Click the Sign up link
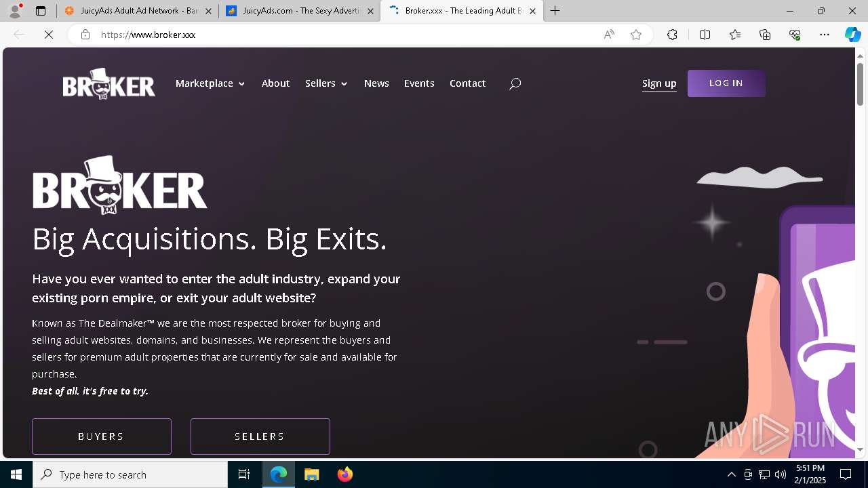The image size is (868, 488). pos(659,83)
